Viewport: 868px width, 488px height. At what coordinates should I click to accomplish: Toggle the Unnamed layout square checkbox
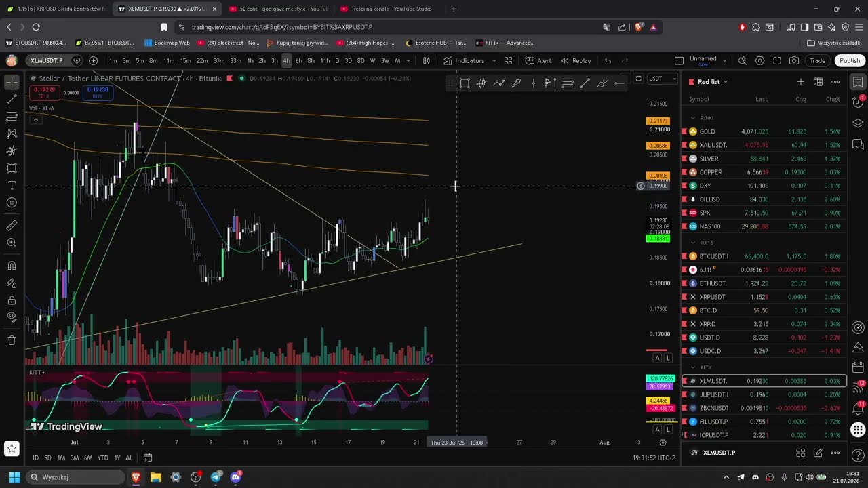coord(679,60)
